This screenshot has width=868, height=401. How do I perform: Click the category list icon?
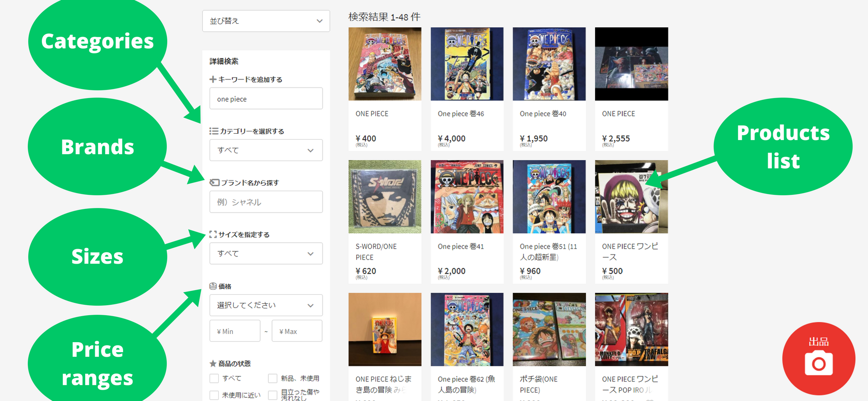click(214, 131)
